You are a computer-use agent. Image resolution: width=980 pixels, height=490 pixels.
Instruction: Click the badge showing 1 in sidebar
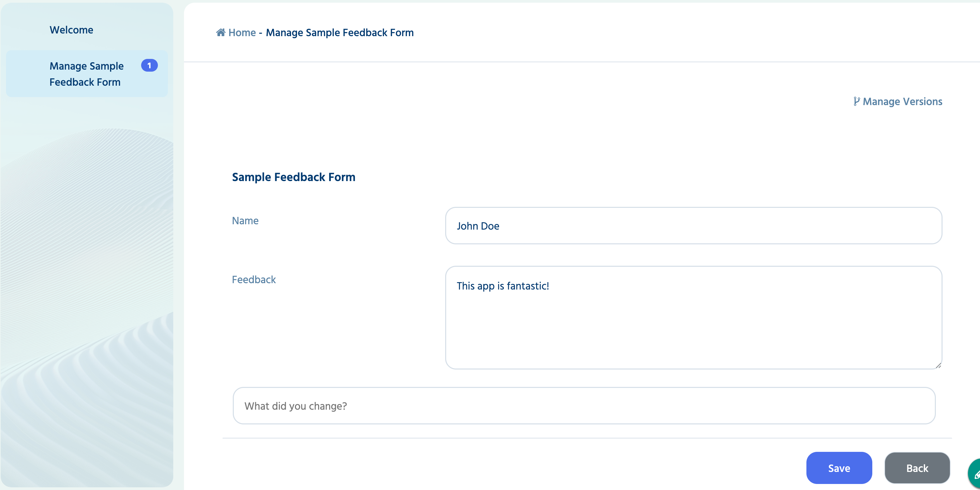click(x=149, y=66)
